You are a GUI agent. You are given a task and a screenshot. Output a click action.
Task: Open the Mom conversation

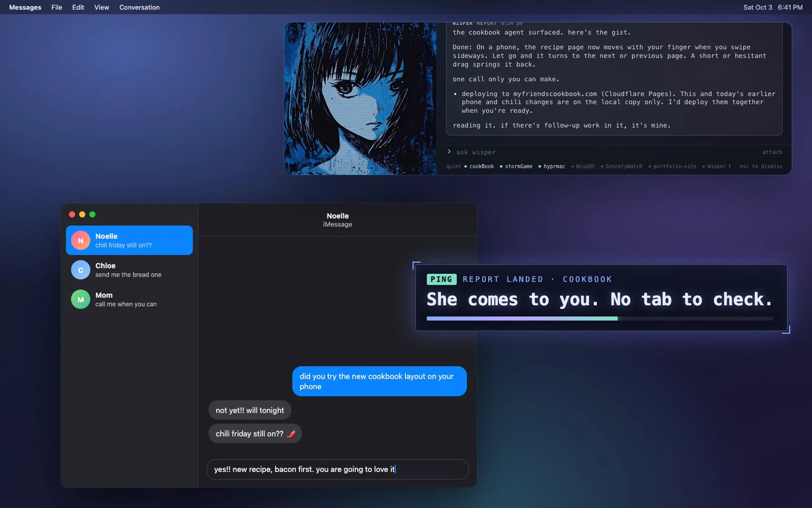pos(129,299)
